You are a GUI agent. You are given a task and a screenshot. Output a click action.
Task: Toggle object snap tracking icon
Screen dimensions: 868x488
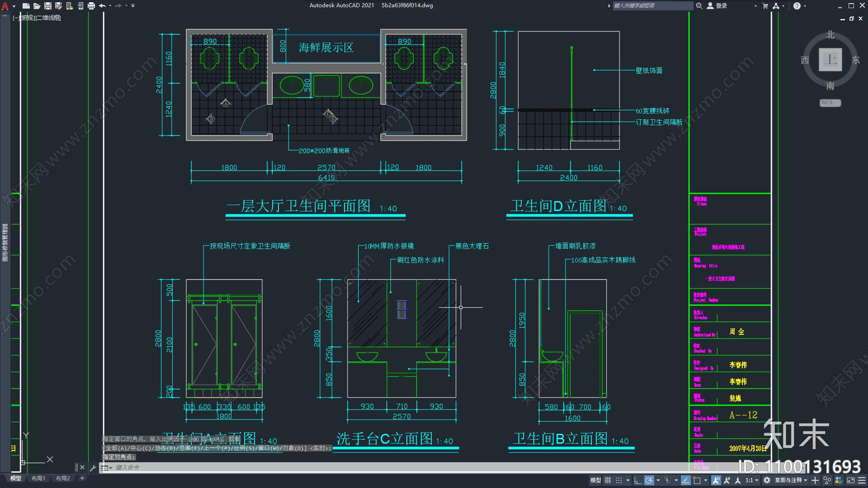(686, 480)
